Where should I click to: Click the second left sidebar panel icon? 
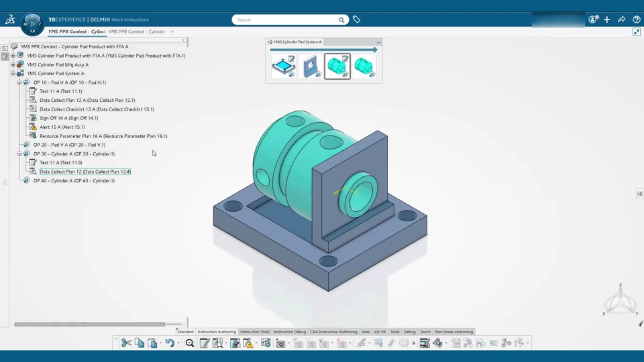(5, 57)
